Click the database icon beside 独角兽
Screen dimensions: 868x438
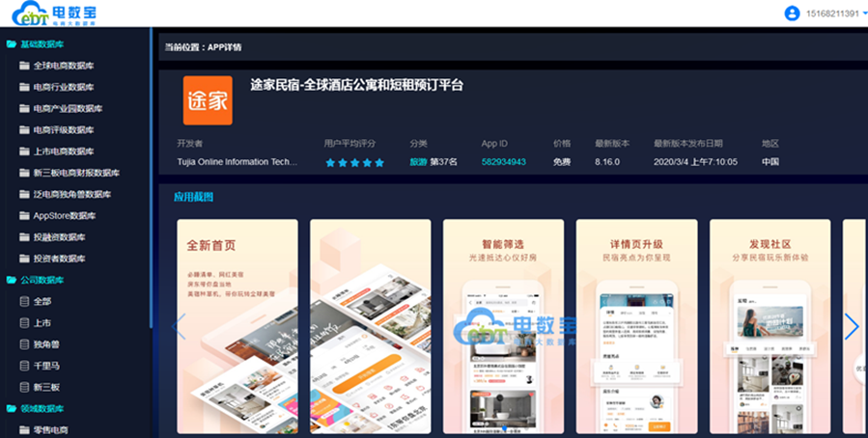point(24,344)
